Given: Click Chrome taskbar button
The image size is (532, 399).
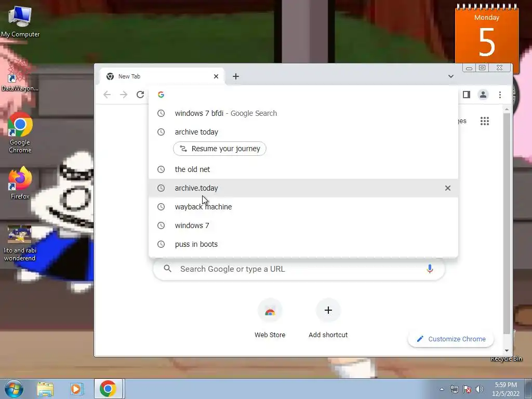Looking at the screenshot, I should [108, 389].
